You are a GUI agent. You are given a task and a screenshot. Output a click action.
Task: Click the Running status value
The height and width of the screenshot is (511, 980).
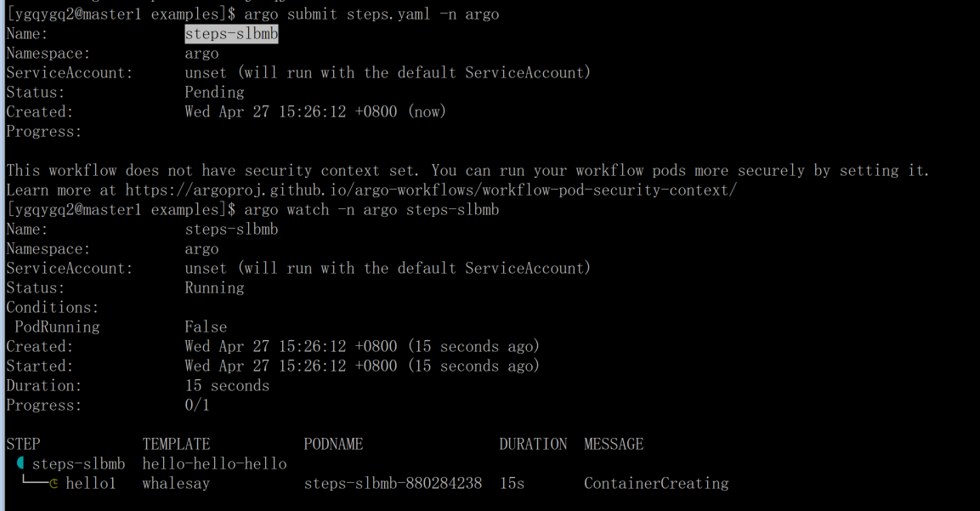click(x=214, y=288)
